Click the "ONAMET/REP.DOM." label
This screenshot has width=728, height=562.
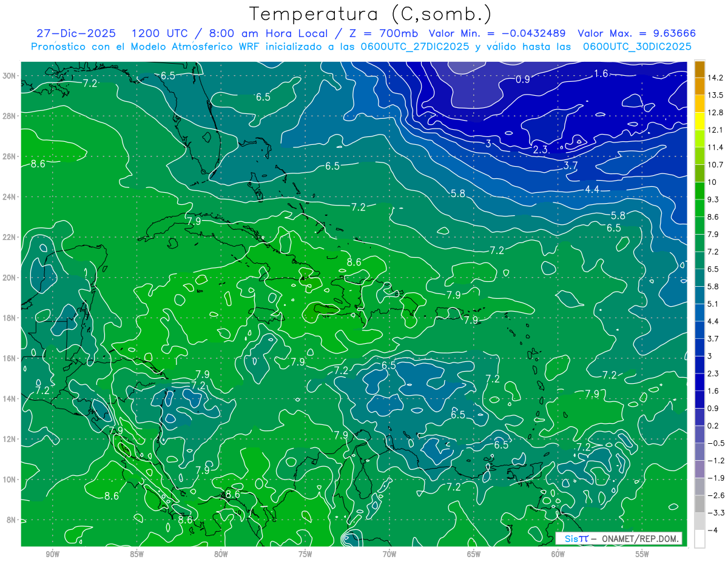pyautogui.click(x=641, y=538)
